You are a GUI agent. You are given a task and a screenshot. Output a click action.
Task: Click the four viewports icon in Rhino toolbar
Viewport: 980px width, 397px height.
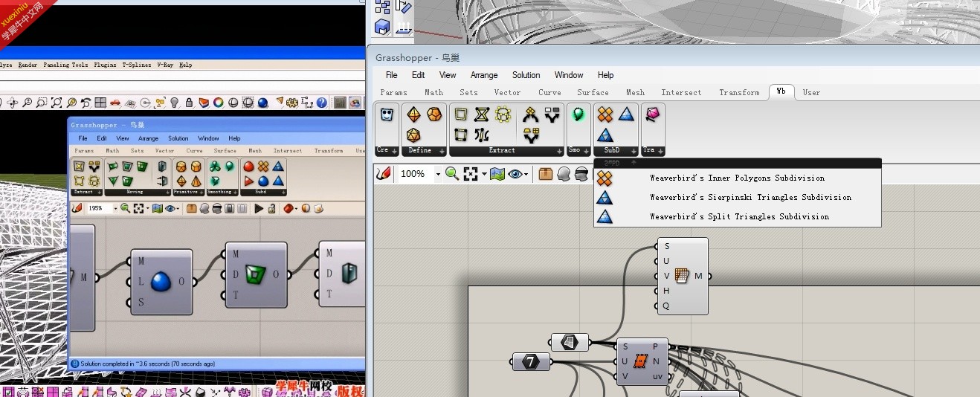pyautogui.click(x=101, y=103)
